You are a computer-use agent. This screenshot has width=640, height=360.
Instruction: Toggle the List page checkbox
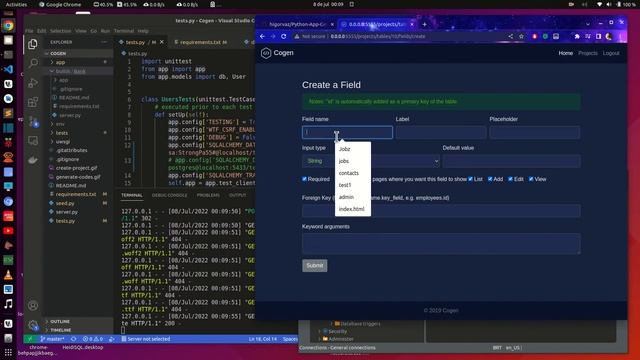coord(471,179)
